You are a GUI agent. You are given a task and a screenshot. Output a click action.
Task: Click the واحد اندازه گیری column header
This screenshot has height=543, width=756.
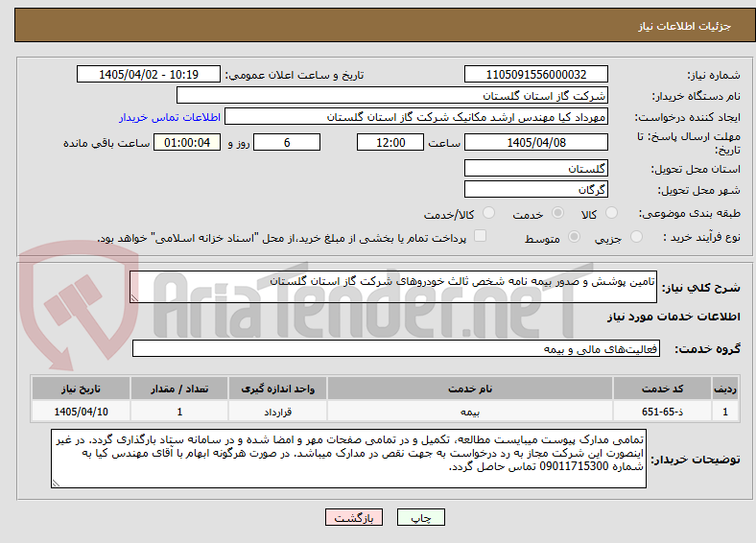pos(277,389)
